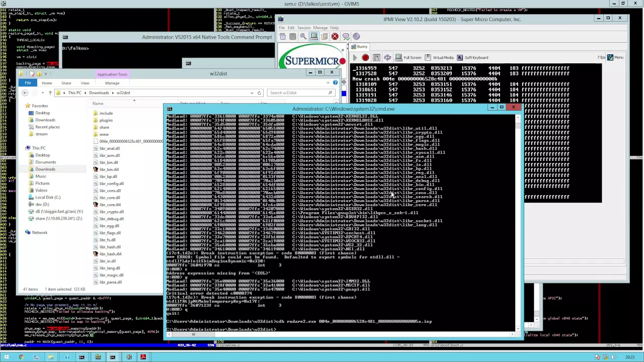The width and height of the screenshot is (644, 362).
Task: Open the Windows Start button
Action: 6,357
